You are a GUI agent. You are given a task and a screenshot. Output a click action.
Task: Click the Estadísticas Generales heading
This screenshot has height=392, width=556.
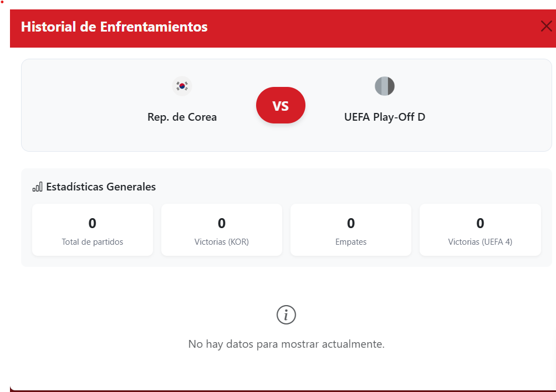(x=101, y=187)
